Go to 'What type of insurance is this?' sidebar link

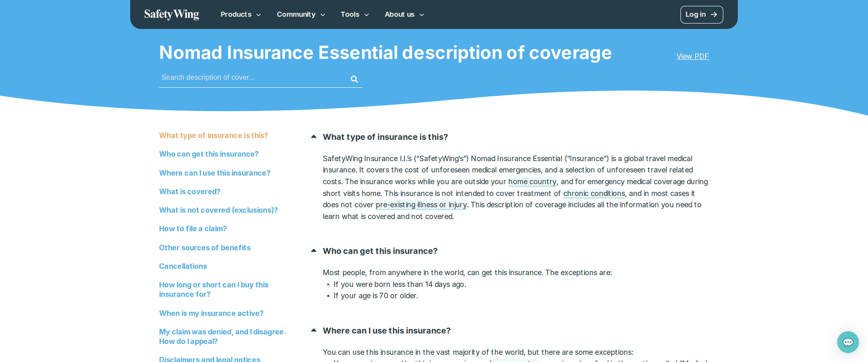click(x=213, y=135)
